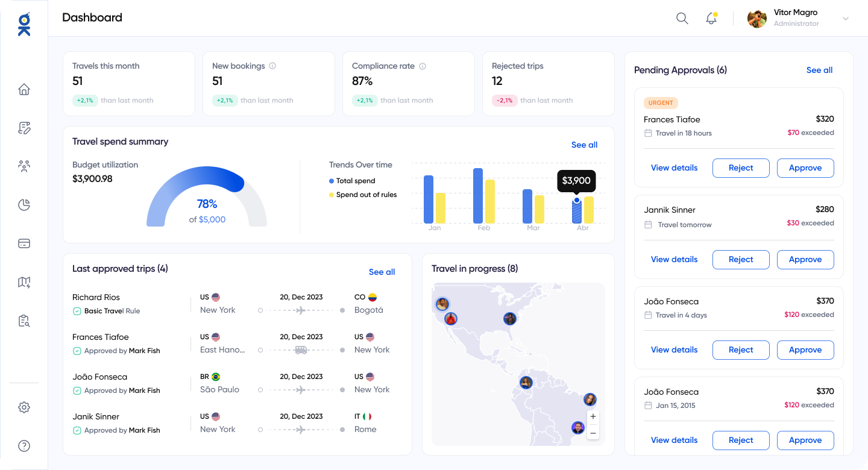Viewport: 868px width, 470px height.
Task: Click the New bookings info icon
Action: (x=272, y=66)
